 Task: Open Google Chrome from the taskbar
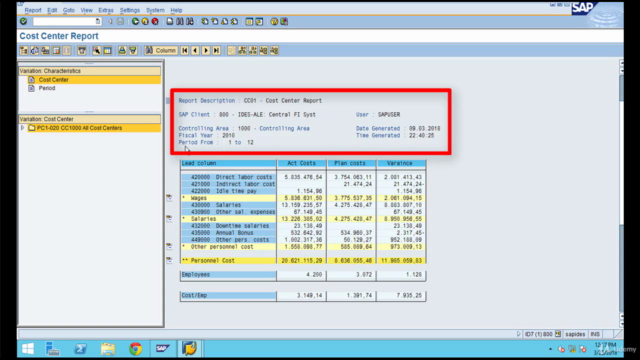point(136,349)
